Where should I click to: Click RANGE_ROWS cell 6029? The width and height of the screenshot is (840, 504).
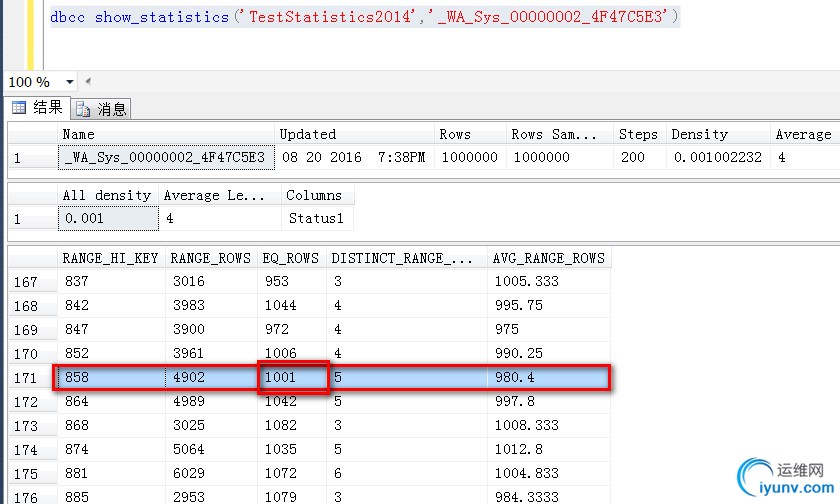coord(211,473)
